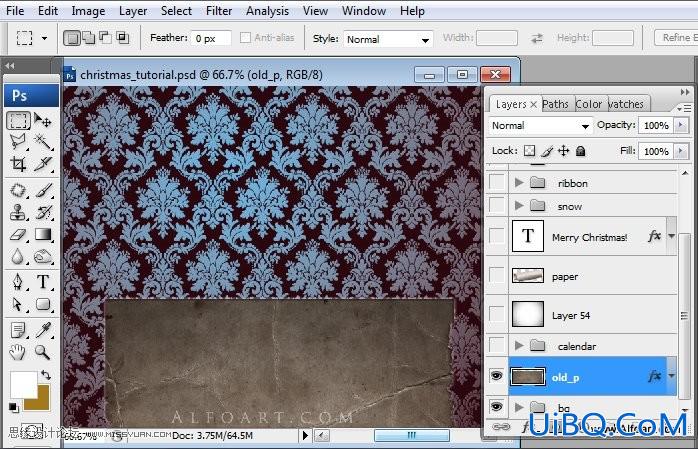Show the snow layer group

click(x=496, y=205)
